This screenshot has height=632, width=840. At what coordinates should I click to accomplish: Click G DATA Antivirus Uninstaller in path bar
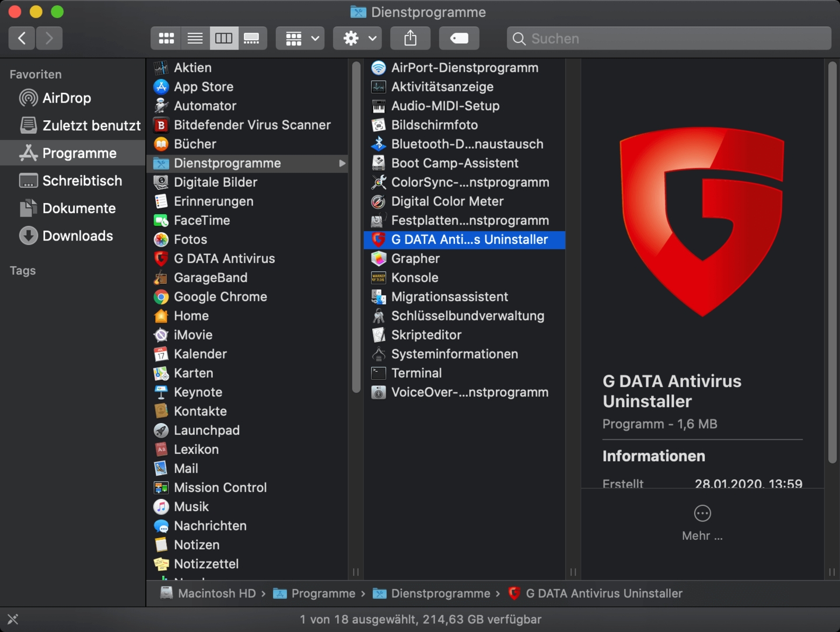(x=595, y=593)
